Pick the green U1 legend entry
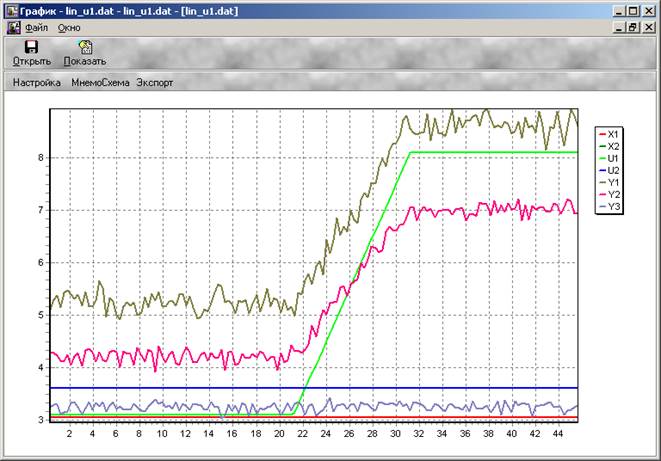 click(614, 158)
